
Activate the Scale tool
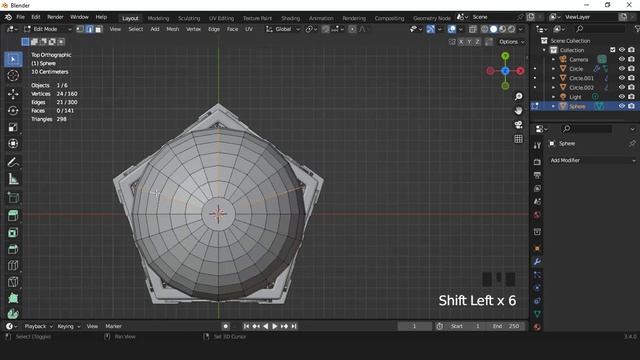click(x=13, y=127)
